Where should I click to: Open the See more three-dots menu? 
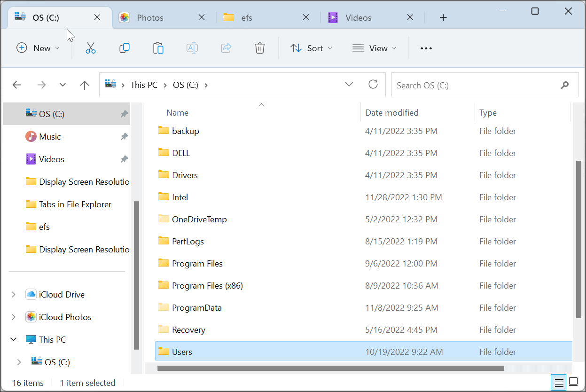(x=426, y=48)
